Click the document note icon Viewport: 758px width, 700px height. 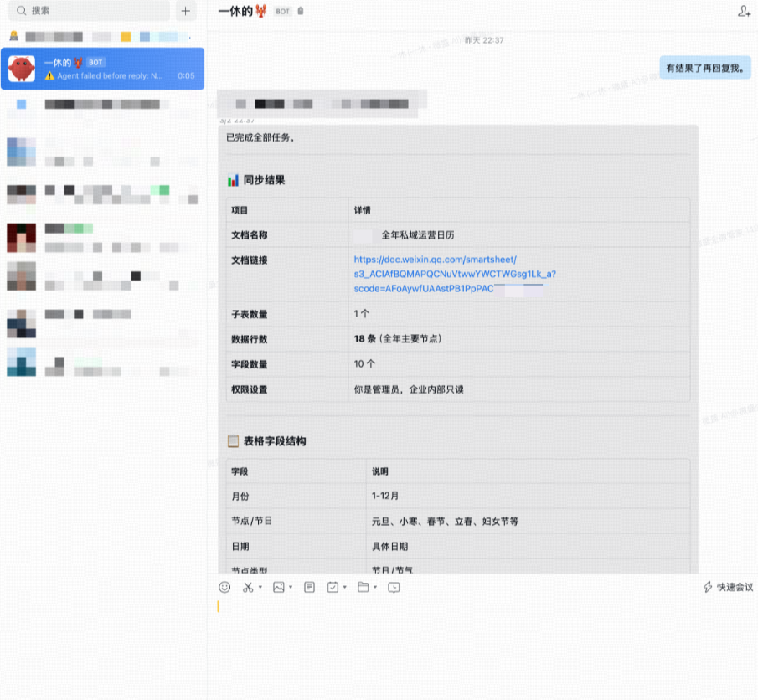click(x=309, y=587)
